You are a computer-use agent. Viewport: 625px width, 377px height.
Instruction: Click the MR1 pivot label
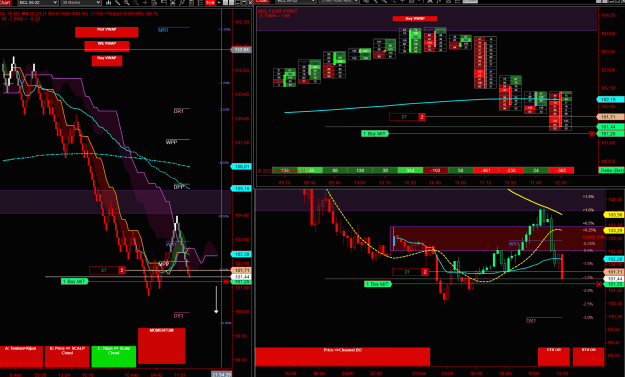tap(163, 30)
